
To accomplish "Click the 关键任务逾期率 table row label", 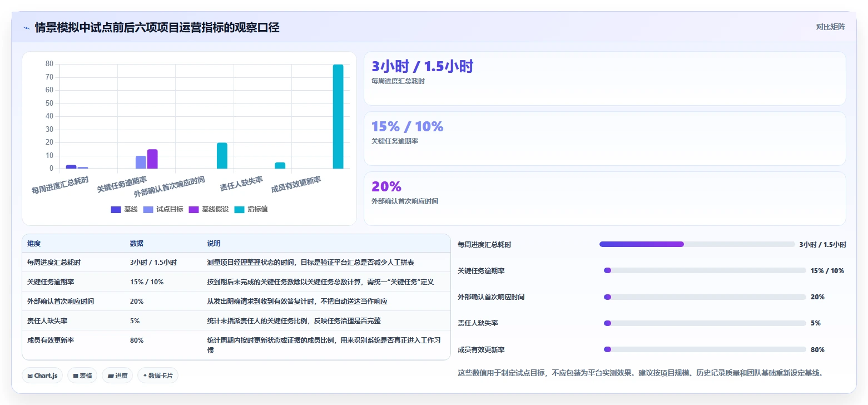I will 50,282.
